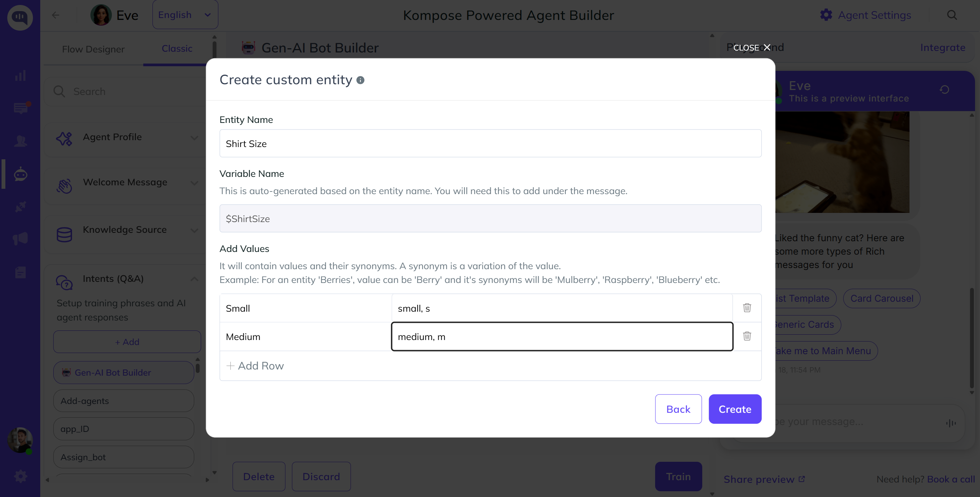Click the cat video thumbnail in preview
Image resolution: width=980 pixels, height=497 pixels.
[x=842, y=162]
